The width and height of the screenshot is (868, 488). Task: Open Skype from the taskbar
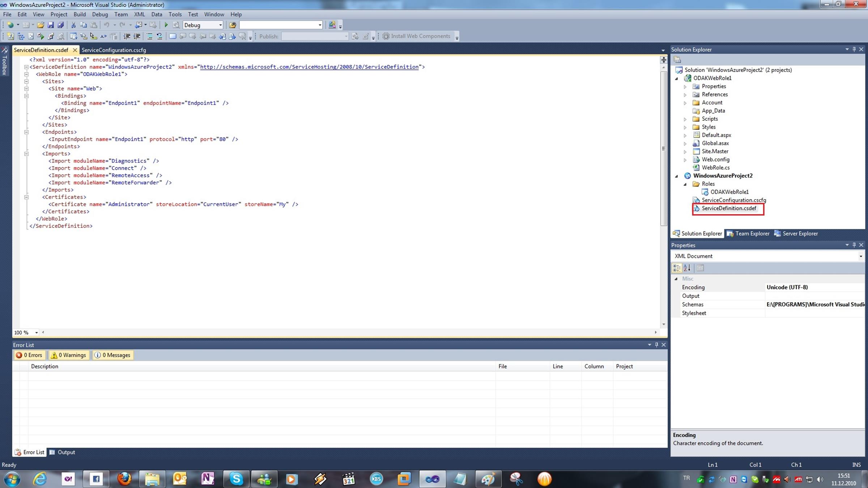tap(236, 479)
